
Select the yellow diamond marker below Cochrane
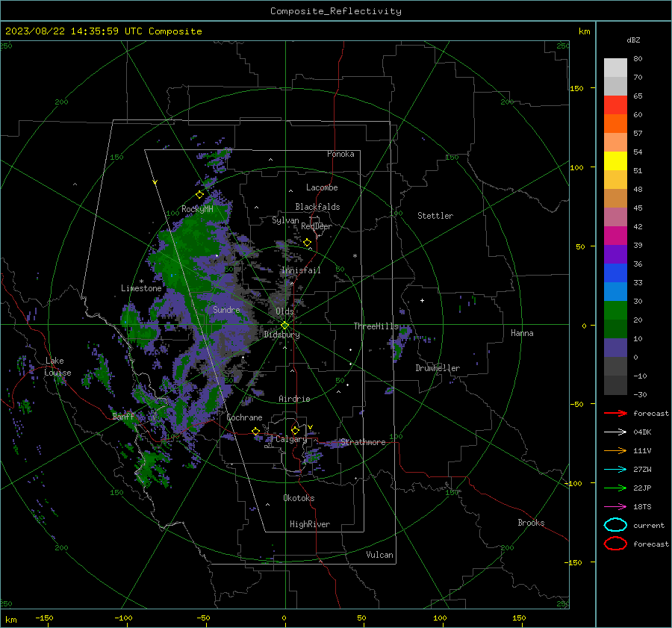click(256, 431)
